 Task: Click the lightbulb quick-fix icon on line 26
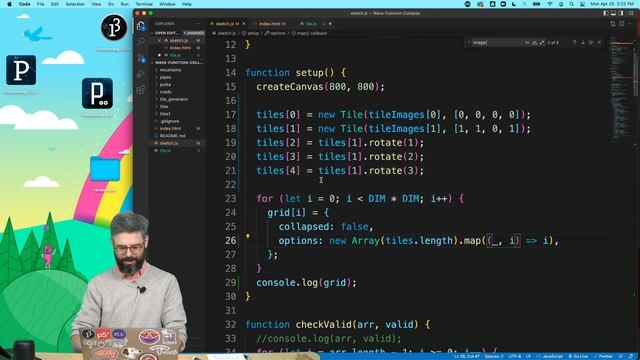click(248, 236)
